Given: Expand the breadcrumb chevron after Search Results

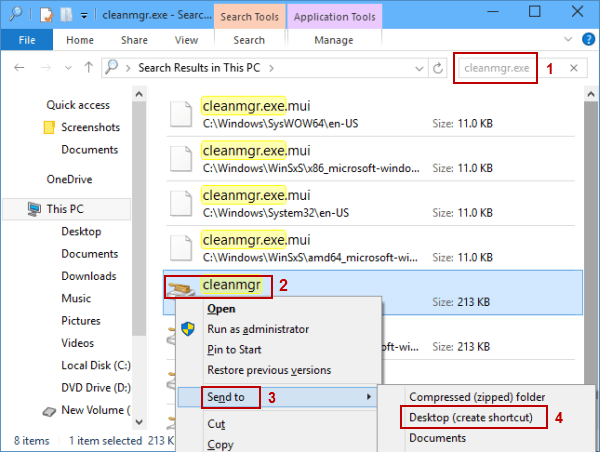Looking at the screenshot, I should 271,68.
